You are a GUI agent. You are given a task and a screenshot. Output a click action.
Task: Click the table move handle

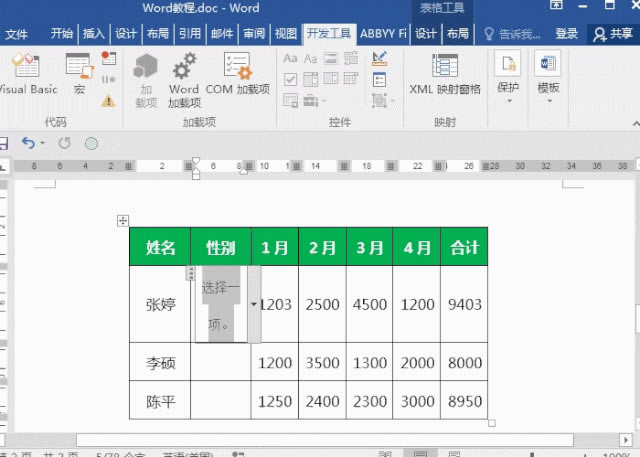point(123,221)
